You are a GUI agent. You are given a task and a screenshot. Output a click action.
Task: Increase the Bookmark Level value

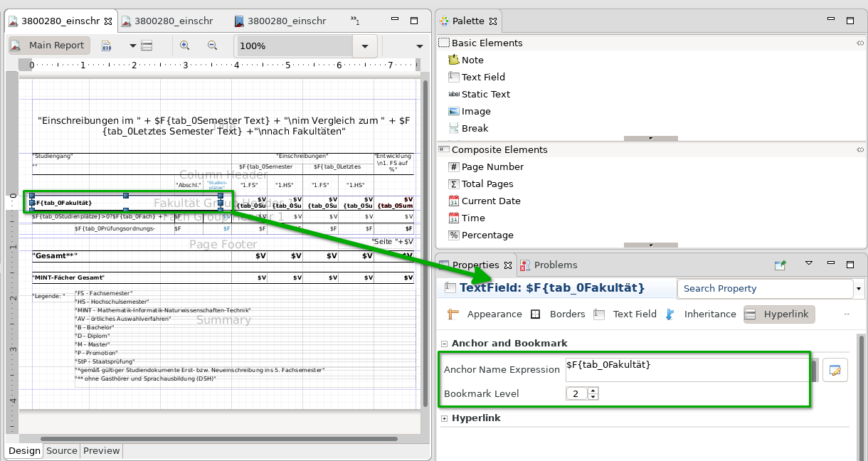click(593, 391)
